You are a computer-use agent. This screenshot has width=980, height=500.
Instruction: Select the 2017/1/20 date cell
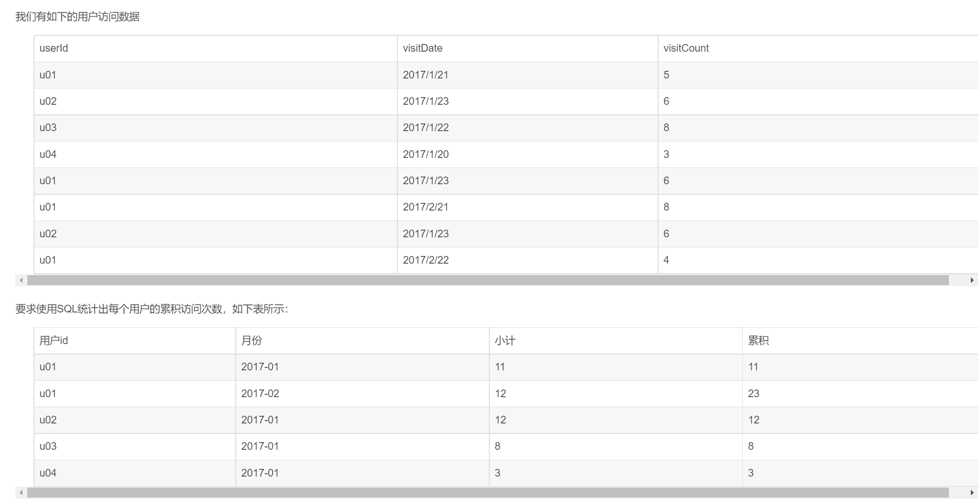tap(426, 155)
